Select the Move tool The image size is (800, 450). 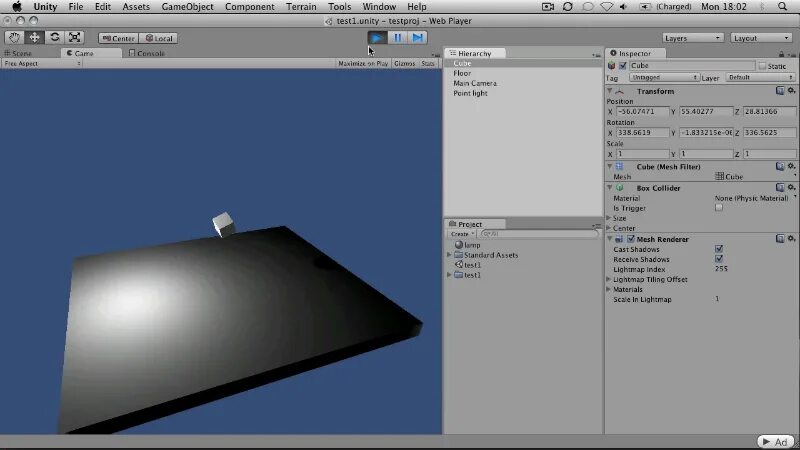pos(34,38)
